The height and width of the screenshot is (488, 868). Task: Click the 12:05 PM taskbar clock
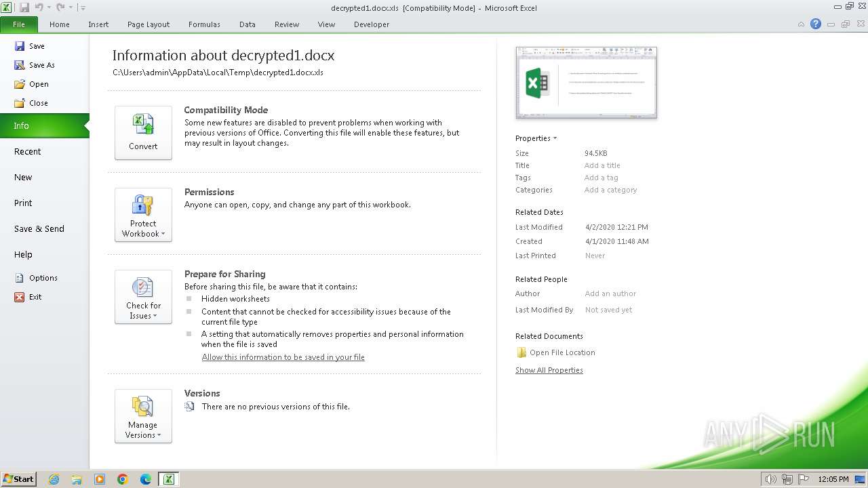click(x=833, y=479)
